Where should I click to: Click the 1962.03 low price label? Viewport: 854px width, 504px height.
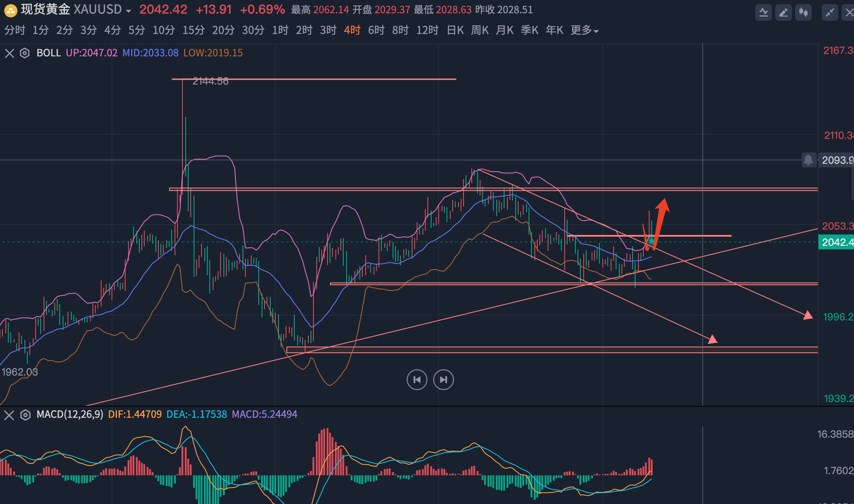point(20,372)
